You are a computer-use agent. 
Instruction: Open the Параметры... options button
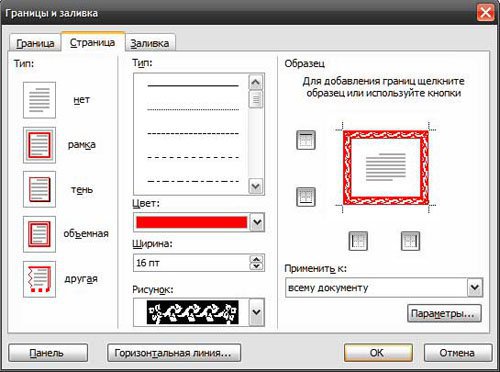444,313
